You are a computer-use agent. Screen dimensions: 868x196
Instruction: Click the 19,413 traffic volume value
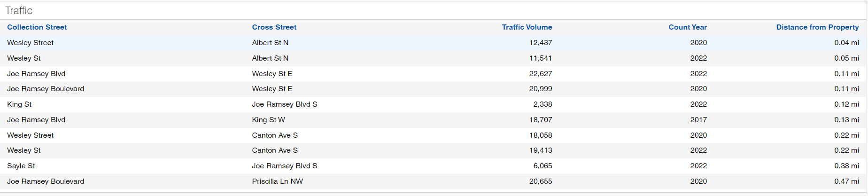(540, 150)
